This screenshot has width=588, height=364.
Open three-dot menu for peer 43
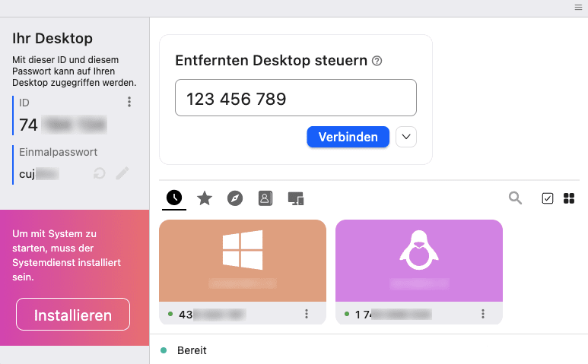[x=307, y=314]
